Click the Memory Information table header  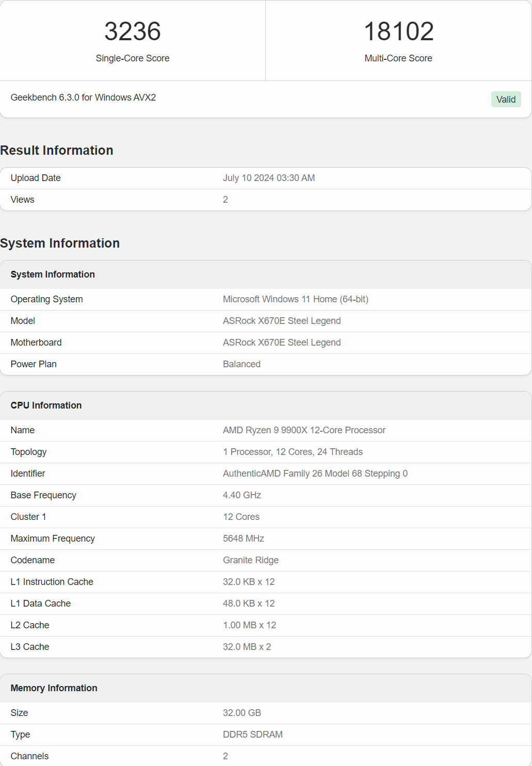(x=54, y=688)
